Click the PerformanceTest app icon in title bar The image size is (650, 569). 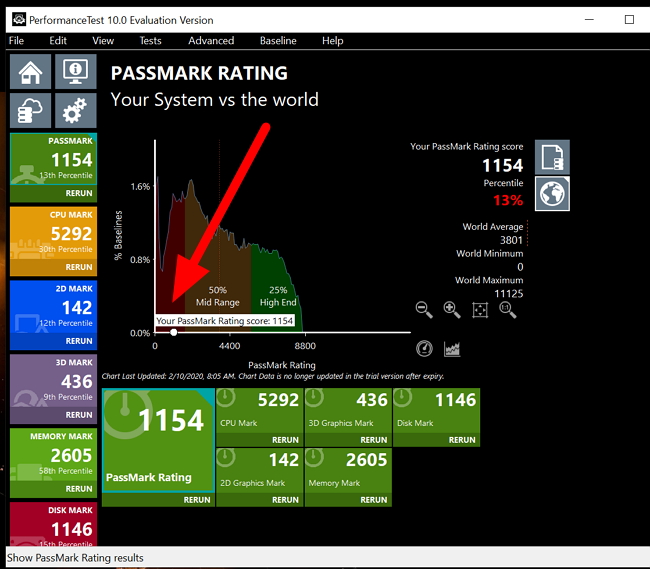tap(19, 19)
